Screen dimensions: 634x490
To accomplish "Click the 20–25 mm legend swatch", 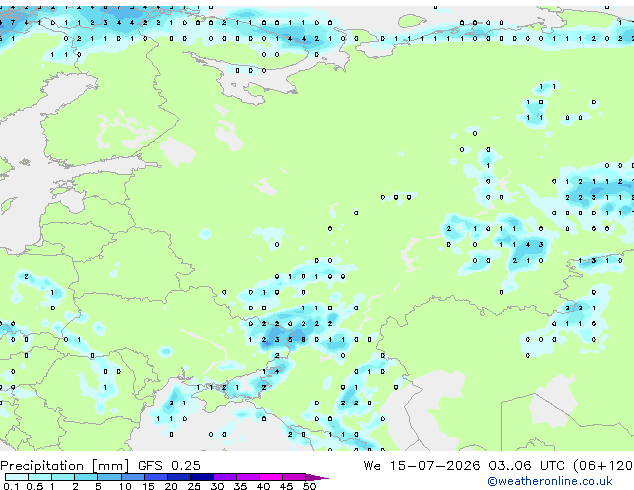I will point(178,477).
